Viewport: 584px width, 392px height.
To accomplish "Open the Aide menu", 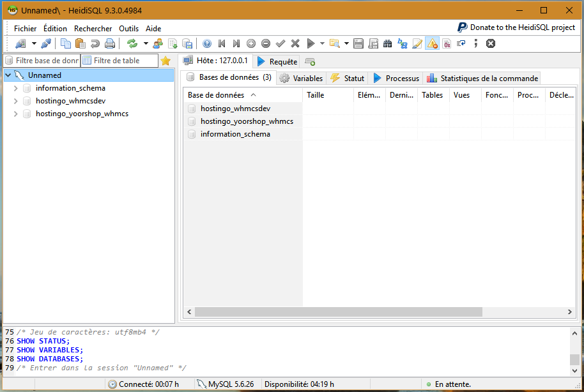I will [153, 29].
